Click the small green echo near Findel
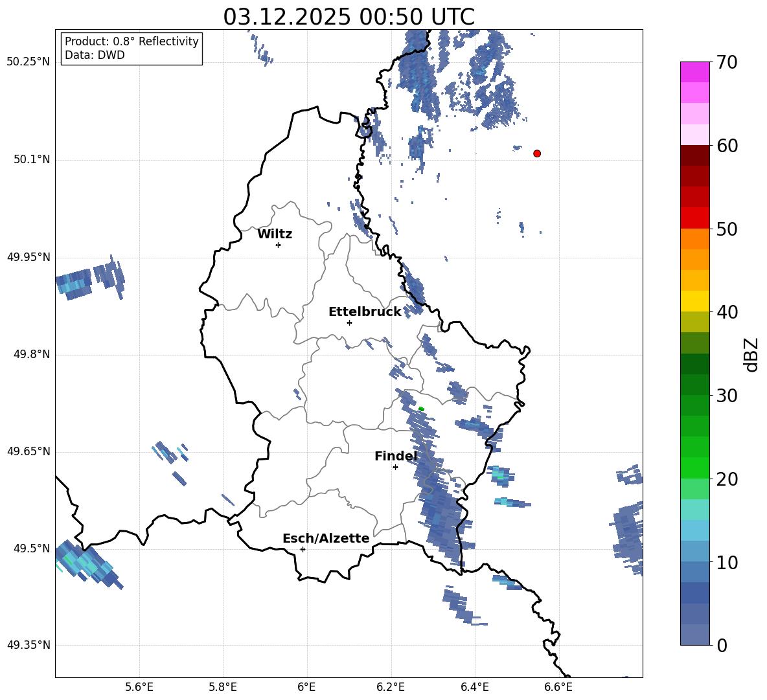This screenshot has height=700, width=767. pos(421,409)
